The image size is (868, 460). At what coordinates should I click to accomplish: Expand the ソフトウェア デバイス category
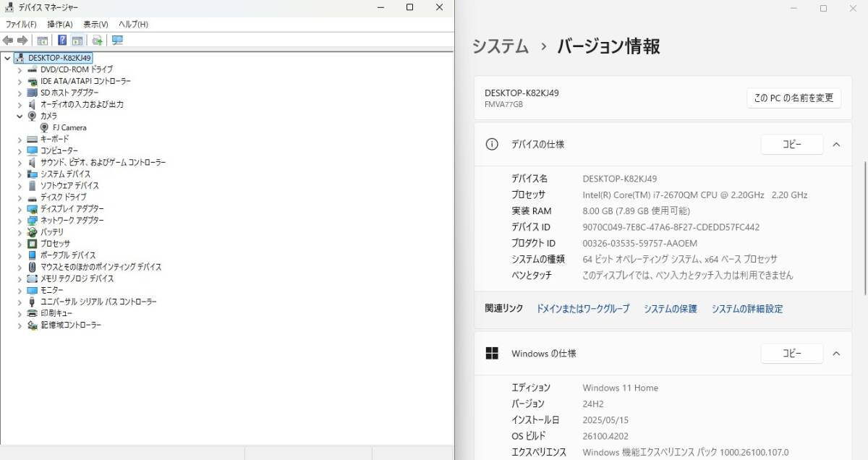pyautogui.click(x=20, y=185)
